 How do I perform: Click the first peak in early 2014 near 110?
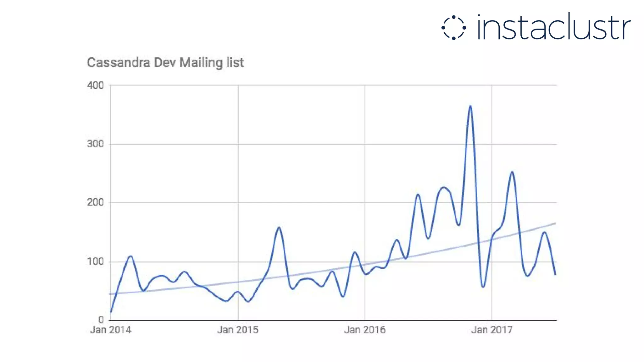[130, 256]
